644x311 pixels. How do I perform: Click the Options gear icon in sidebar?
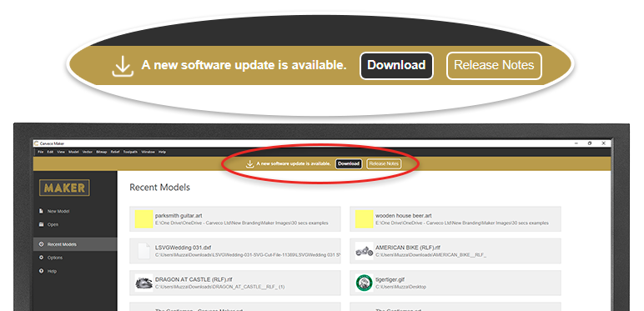41,258
